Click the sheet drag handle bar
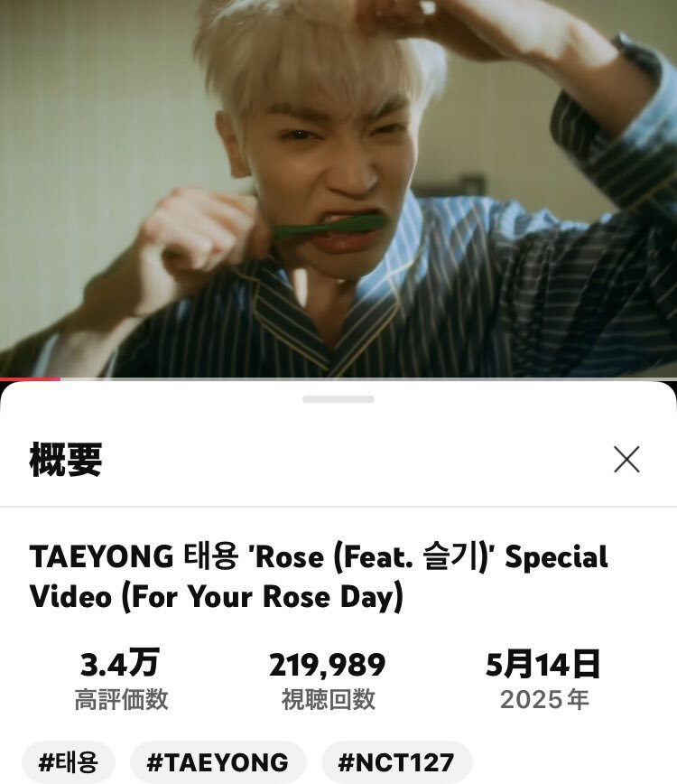 pyautogui.click(x=338, y=399)
